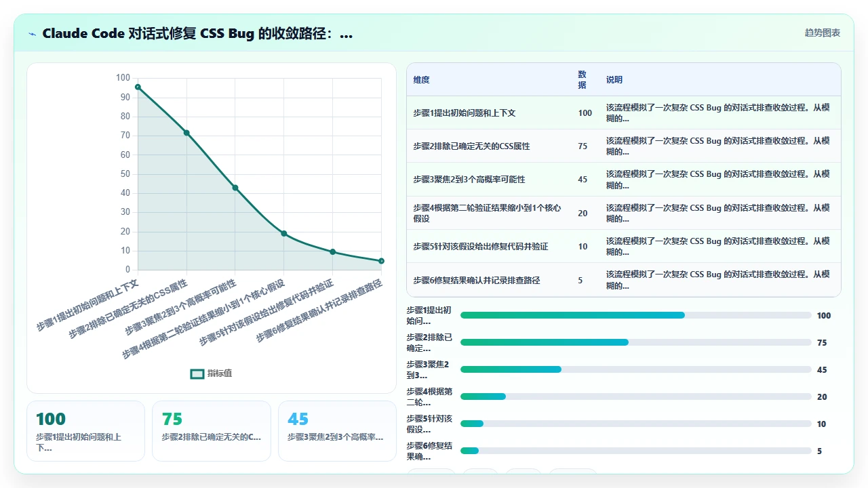Click the chart data point near value 43
This screenshot has height=488, width=868.
pos(235,188)
